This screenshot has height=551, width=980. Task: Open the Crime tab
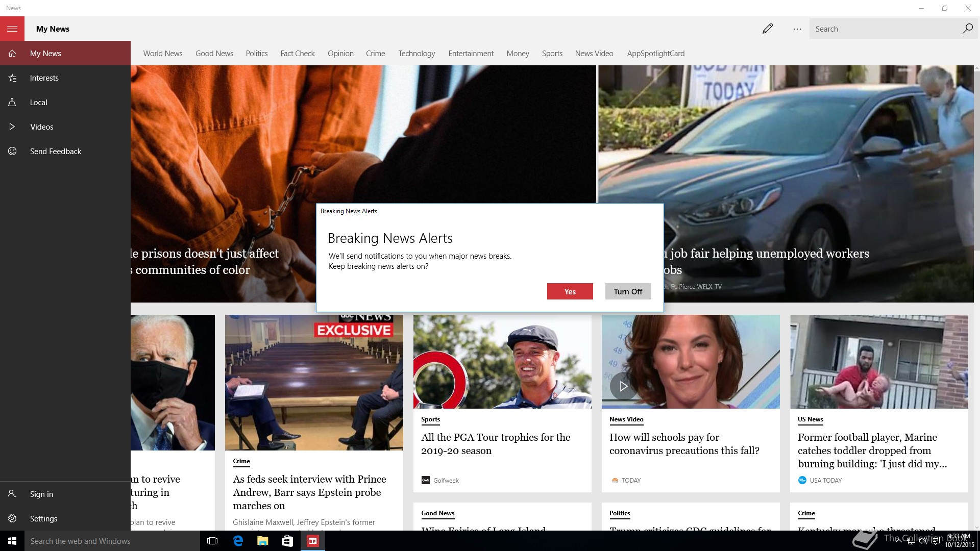click(x=376, y=53)
